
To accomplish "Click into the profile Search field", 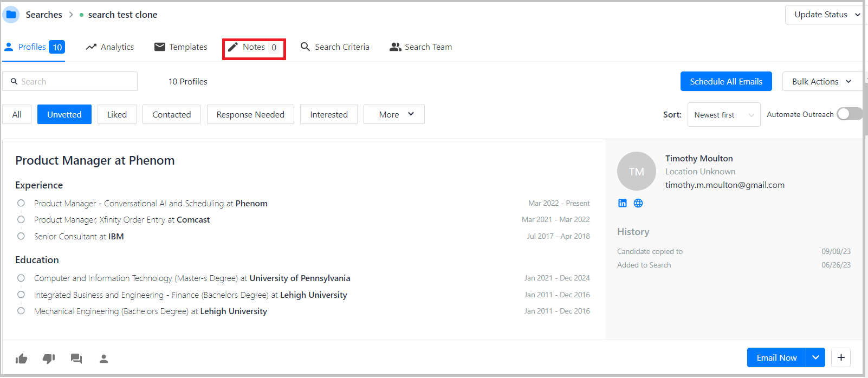I will point(70,81).
